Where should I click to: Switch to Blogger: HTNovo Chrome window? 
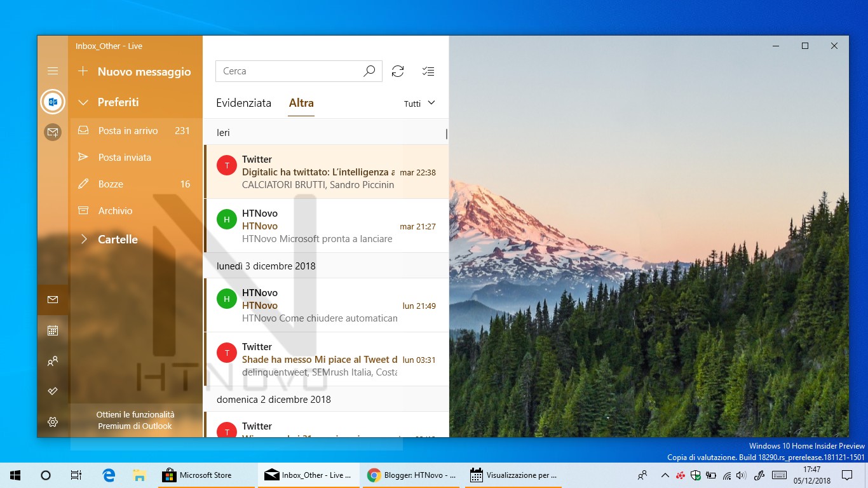pyautogui.click(x=412, y=475)
